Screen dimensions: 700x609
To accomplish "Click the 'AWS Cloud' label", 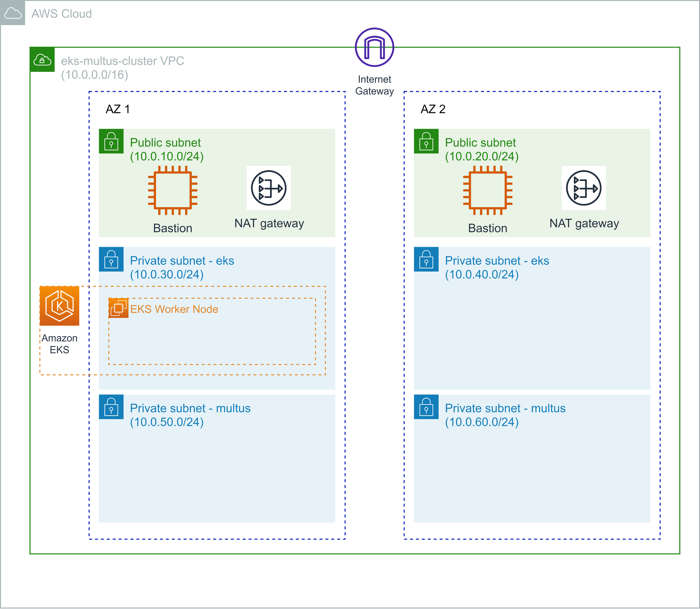I will click(62, 14).
